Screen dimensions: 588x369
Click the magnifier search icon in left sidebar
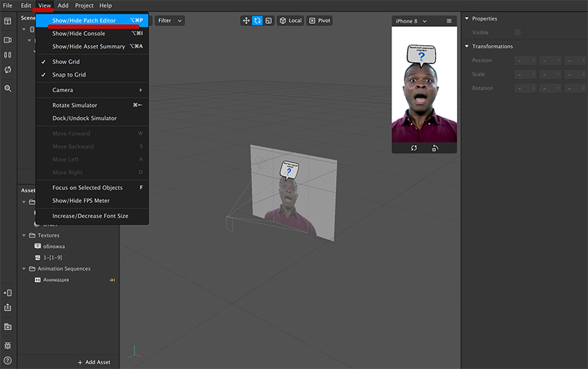(x=8, y=89)
